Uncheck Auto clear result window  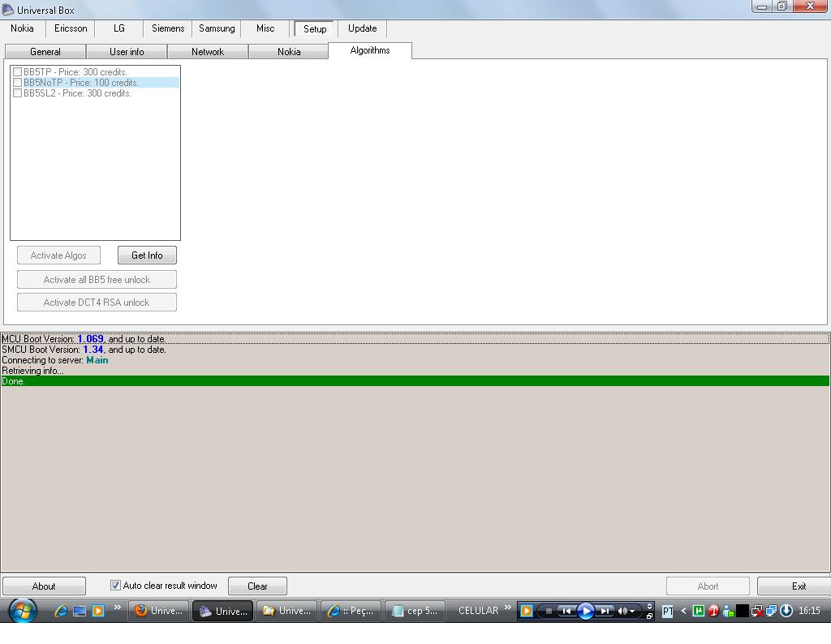tap(115, 586)
